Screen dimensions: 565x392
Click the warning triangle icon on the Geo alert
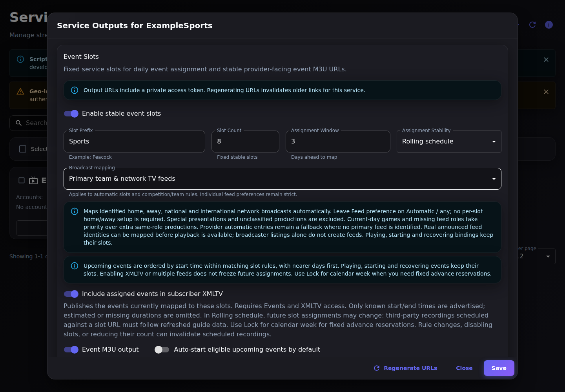[x=20, y=91]
